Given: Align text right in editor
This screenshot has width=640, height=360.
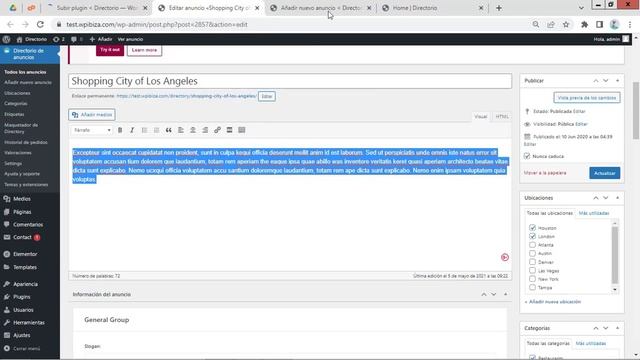Looking at the screenshot, I should point(205,130).
